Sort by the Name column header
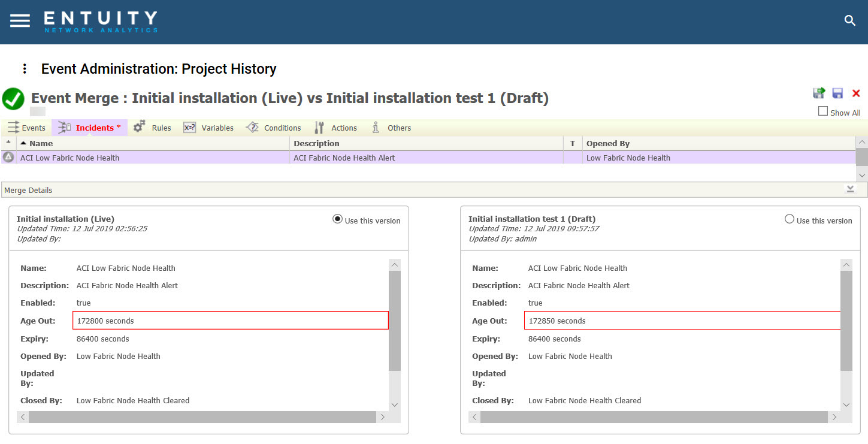868x444 pixels. pyautogui.click(x=153, y=143)
